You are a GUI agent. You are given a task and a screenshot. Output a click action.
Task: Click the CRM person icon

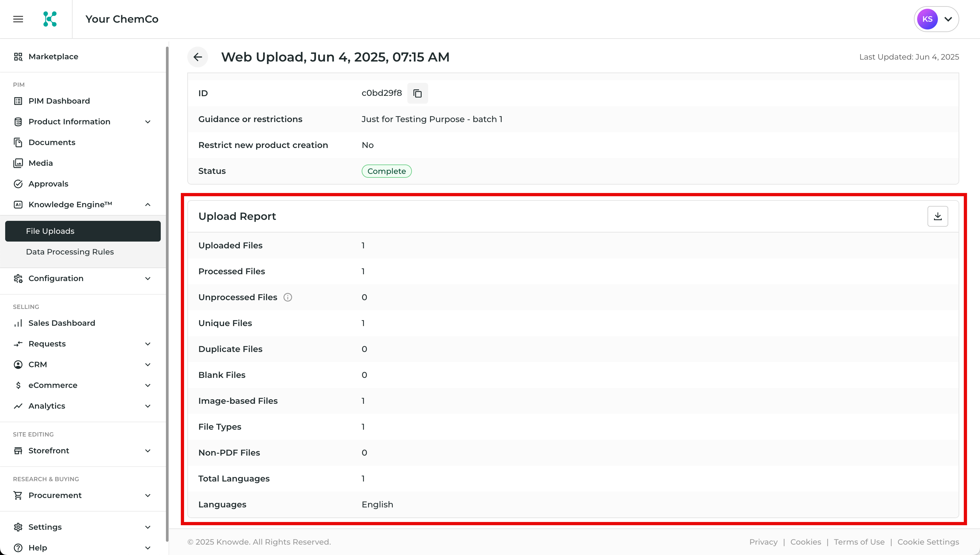point(18,364)
